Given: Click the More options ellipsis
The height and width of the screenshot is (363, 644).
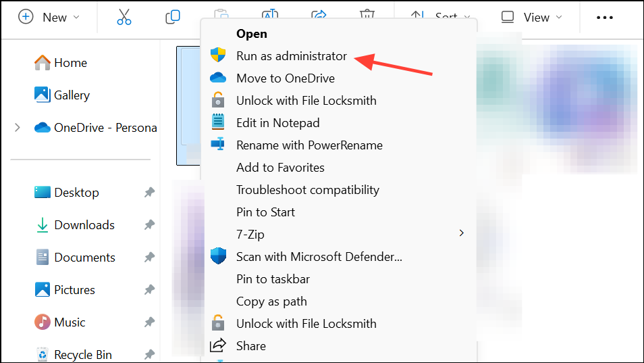Looking at the screenshot, I should [605, 17].
